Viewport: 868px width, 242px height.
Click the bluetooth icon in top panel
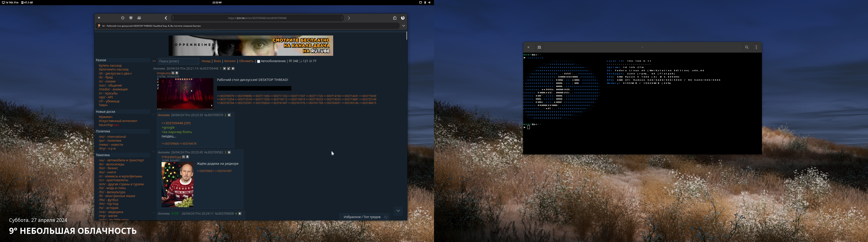(425, 2)
